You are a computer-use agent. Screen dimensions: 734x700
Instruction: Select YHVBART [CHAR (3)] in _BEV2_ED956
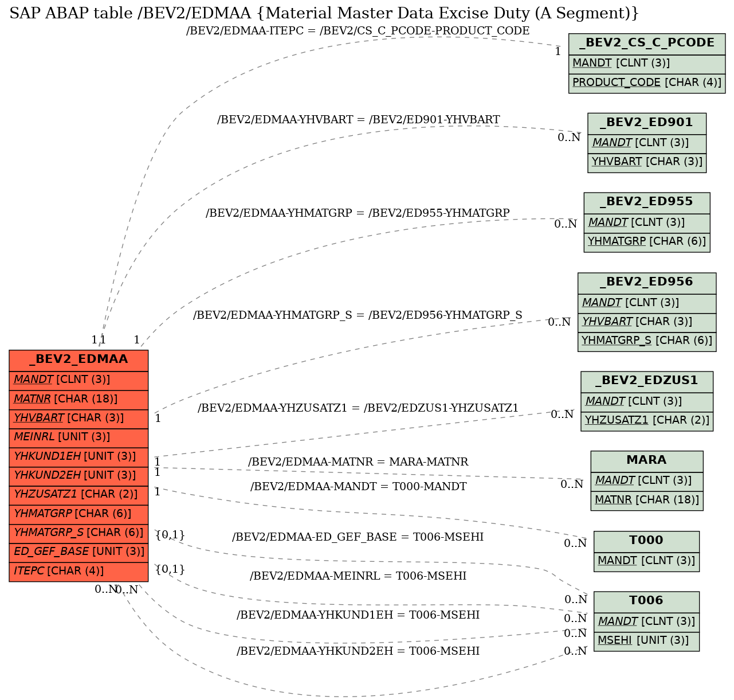647,322
